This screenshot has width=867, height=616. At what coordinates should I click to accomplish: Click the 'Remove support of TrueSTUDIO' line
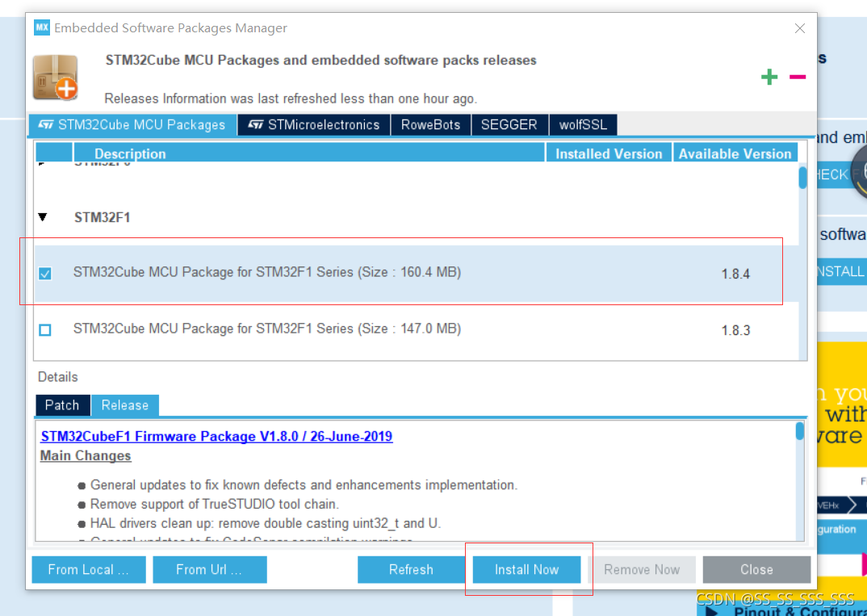215,504
